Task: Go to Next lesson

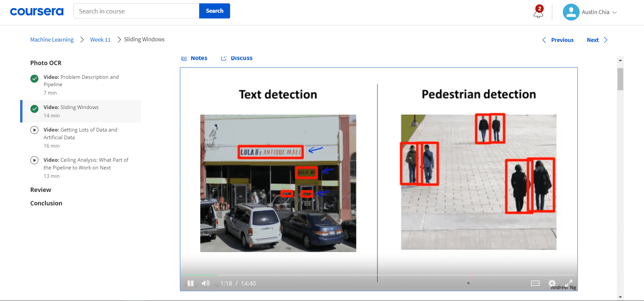Action: tap(597, 40)
